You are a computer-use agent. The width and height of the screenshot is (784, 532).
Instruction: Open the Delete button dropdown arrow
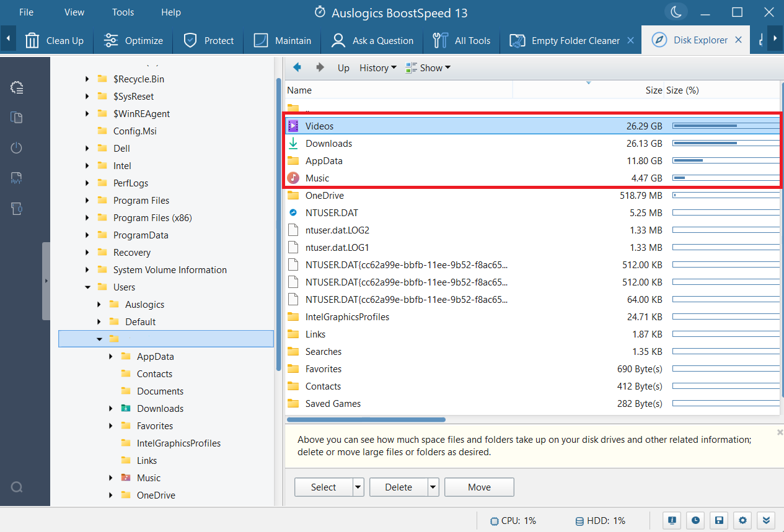click(x=433, y=487)
